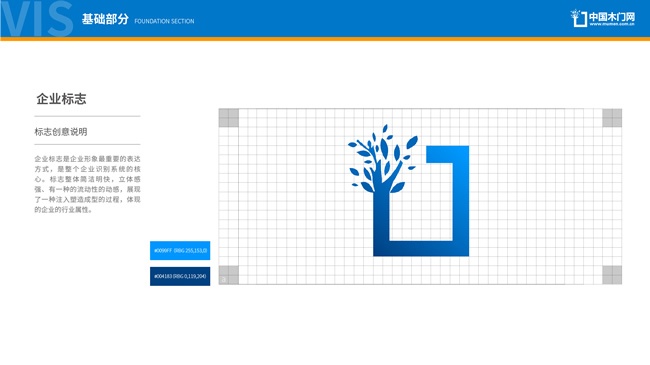Click the logo description paragraph text
650x365 pixels.
[87, 184]
